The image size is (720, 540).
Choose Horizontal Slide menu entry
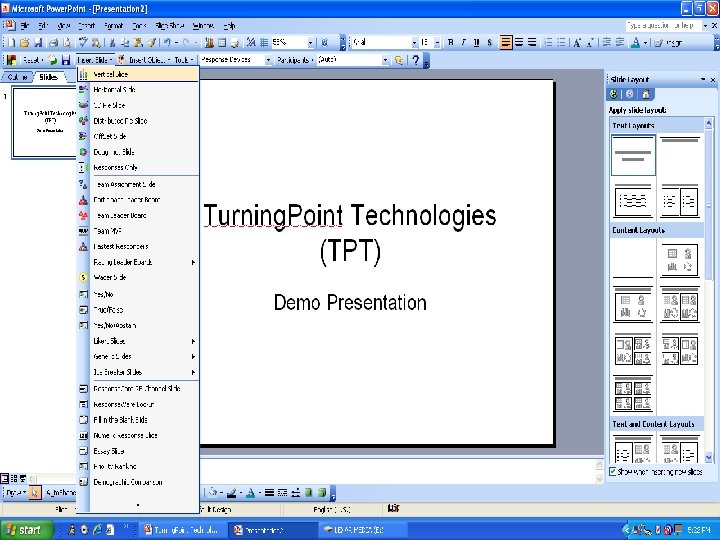[x=138, y=90]
